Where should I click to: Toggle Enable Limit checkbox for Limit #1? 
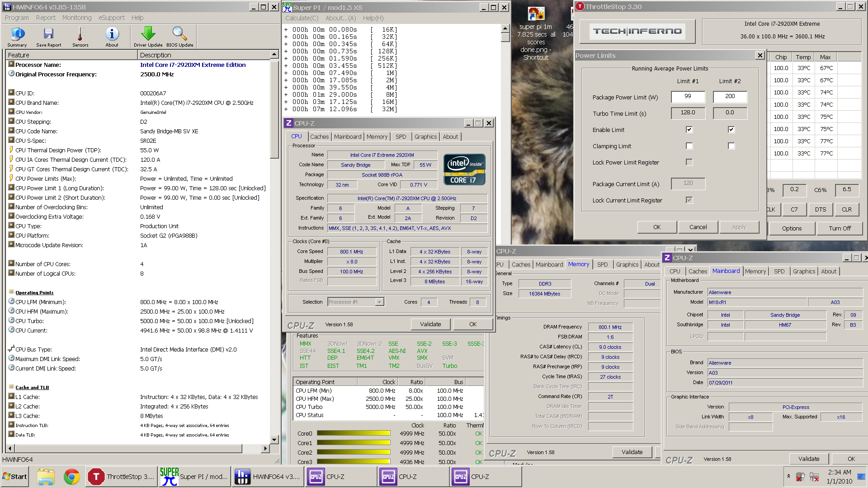click(689, 130)
